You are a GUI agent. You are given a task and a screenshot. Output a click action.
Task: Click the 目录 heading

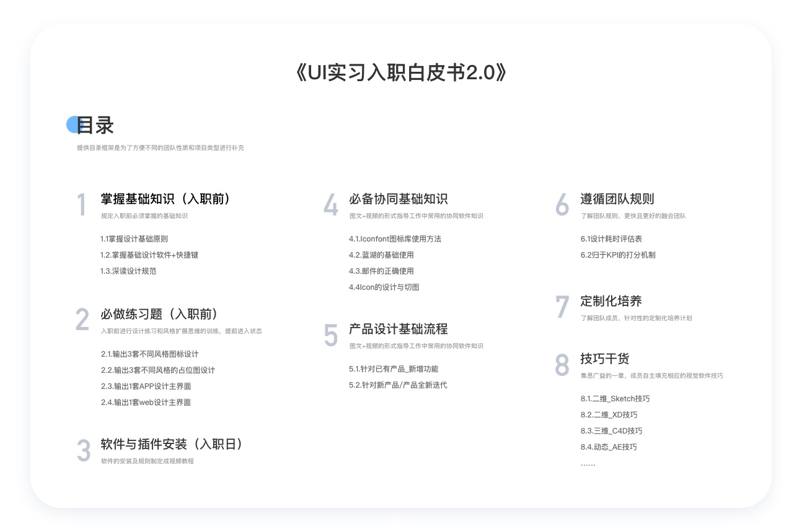coord(95,125)
